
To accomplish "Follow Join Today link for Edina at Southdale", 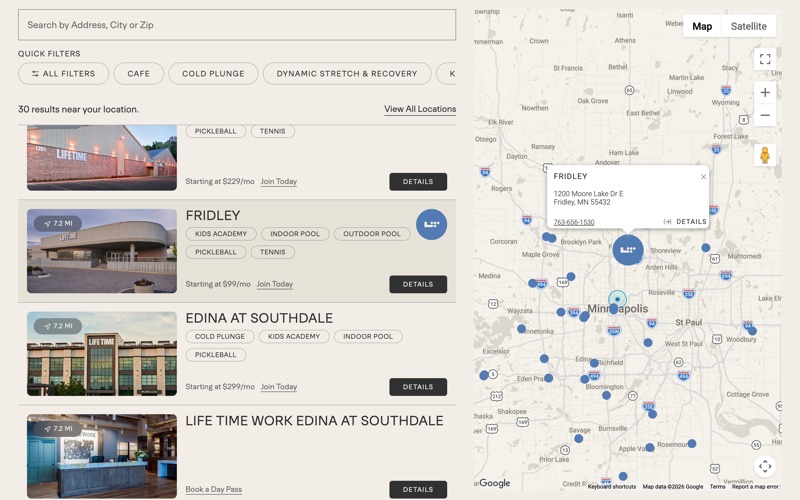I will [x=279, y=387].
